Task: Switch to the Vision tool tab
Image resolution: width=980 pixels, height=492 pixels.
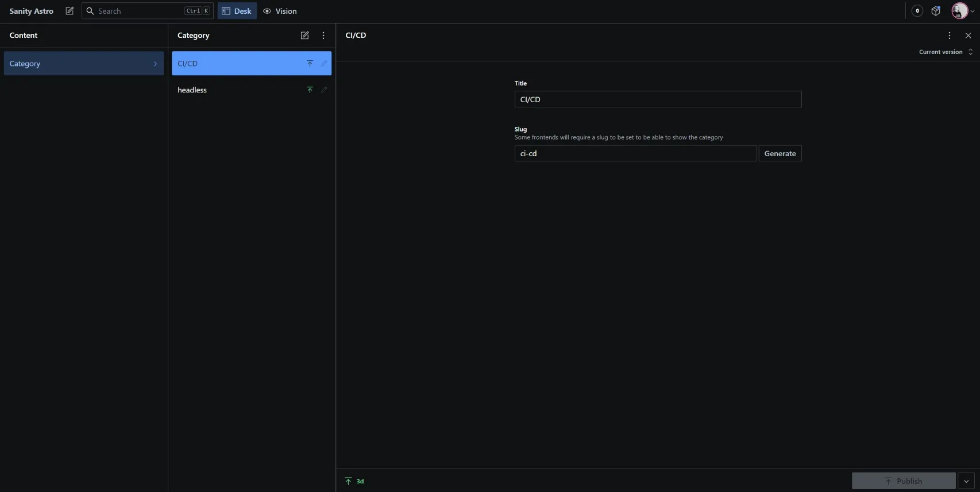Action: click(x=280, y=11)
